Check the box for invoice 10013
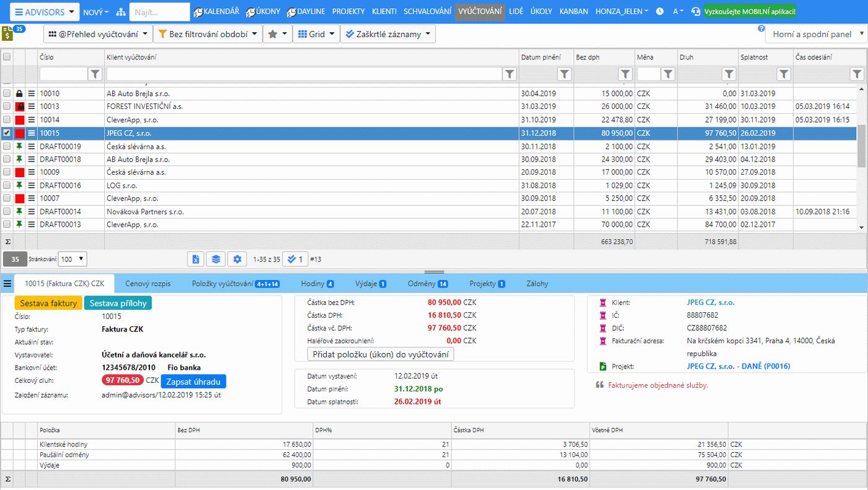 coord(7,107)
